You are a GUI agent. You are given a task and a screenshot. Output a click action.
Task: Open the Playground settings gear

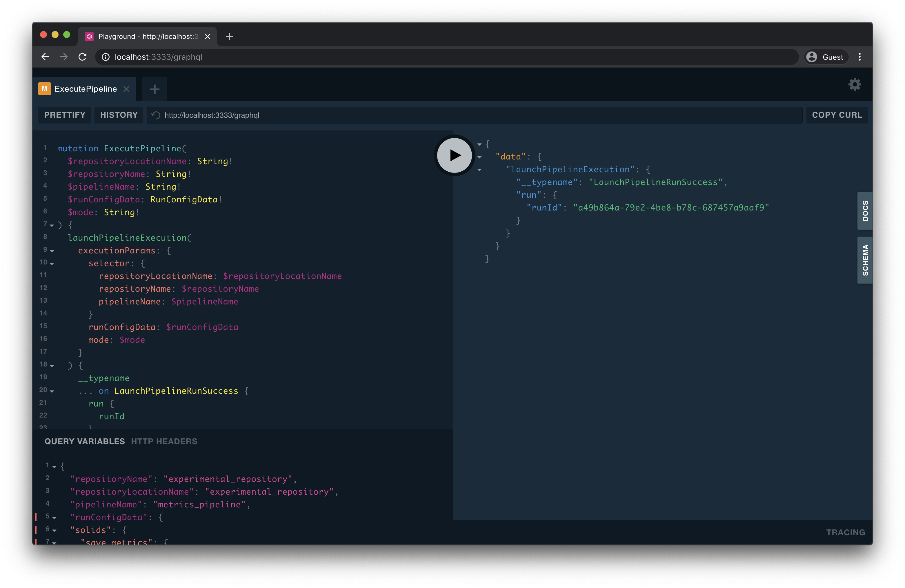(x=855, y=84)
